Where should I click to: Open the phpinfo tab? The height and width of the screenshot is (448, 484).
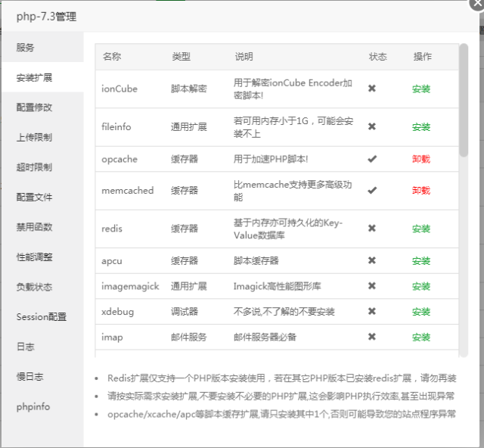click(x=42, y=407)
